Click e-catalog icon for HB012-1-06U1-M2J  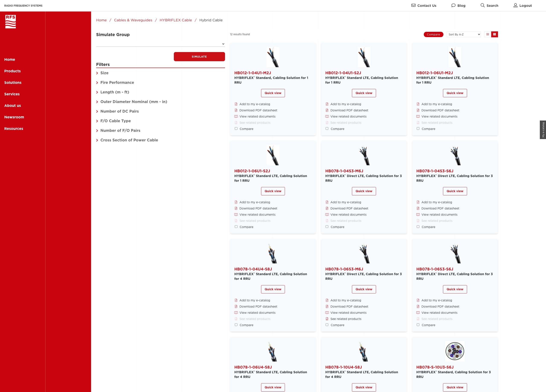[x=418, y=104]
